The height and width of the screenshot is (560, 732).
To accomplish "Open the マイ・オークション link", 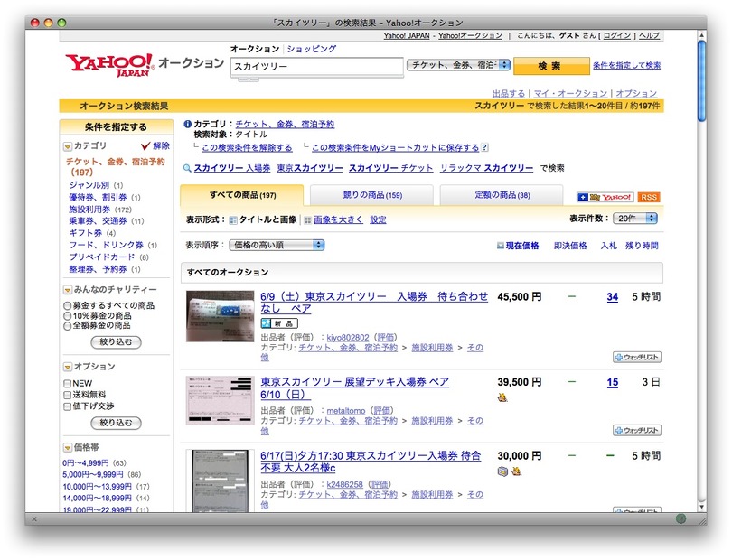I will (570, 93).
